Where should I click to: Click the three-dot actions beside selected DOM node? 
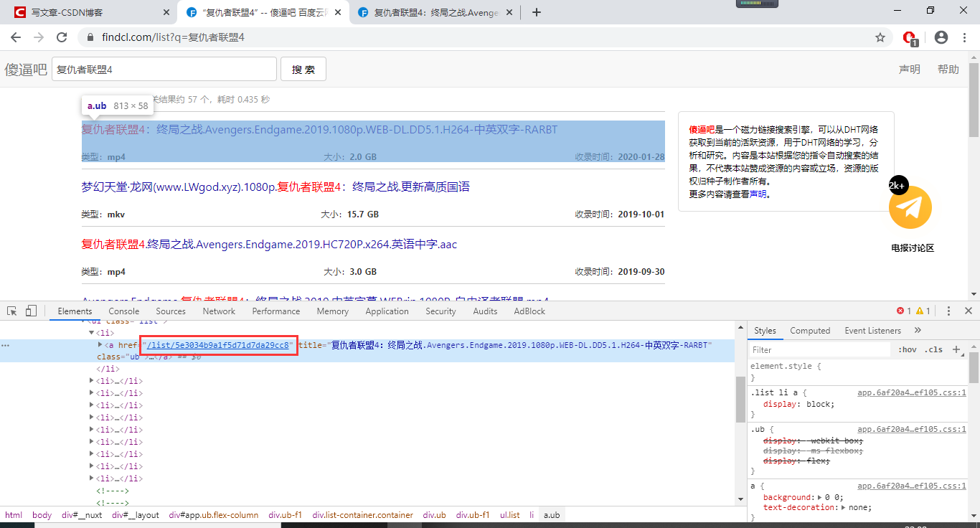5,345
